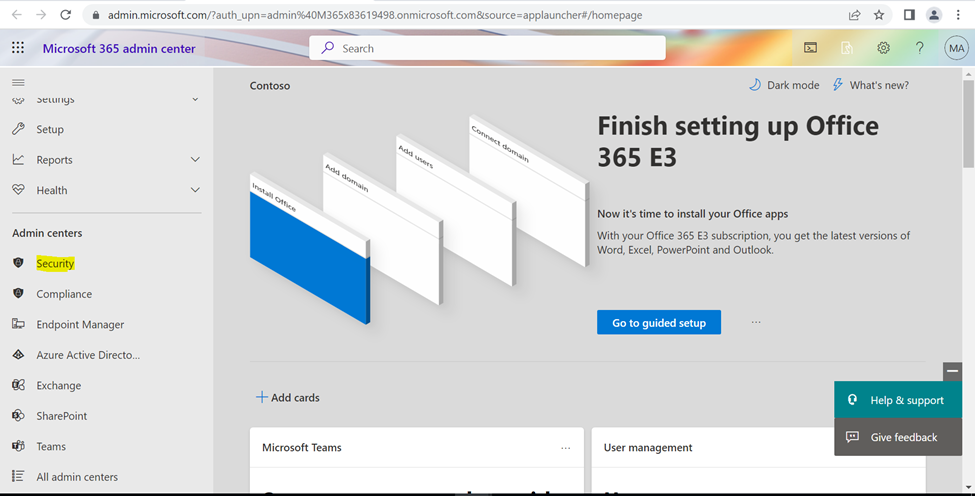
Task: Open more options next to guided setup
Action: click(x=756, y=322)
